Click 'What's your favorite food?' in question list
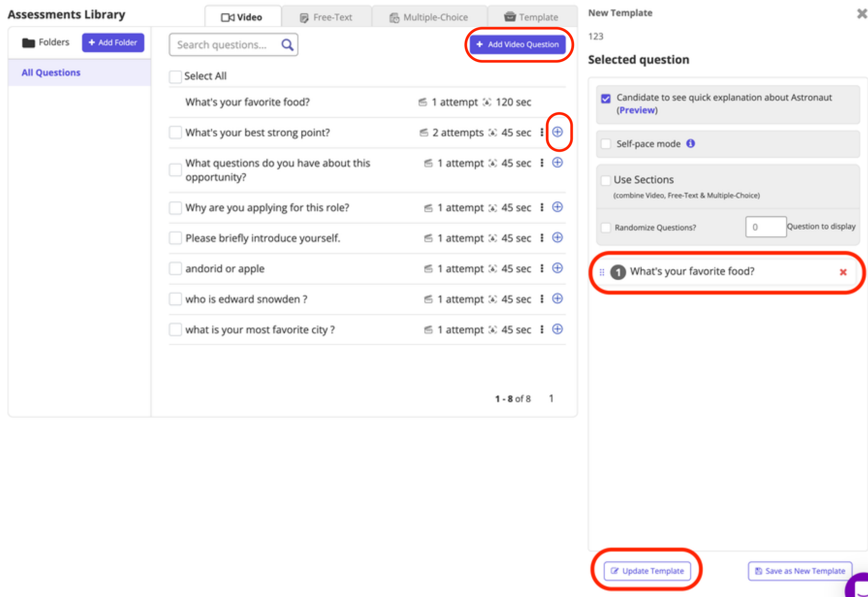This screenshot has width=868, height=597. tap(248, 102)
